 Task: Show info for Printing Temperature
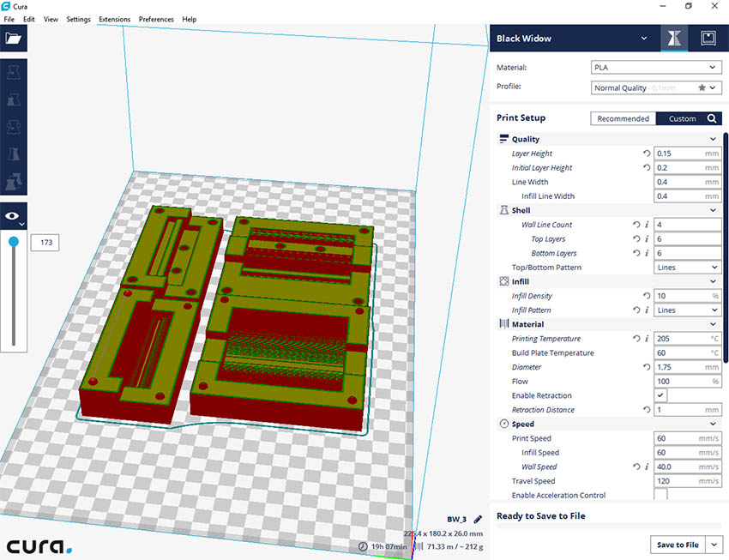click(x=647, y=339)
